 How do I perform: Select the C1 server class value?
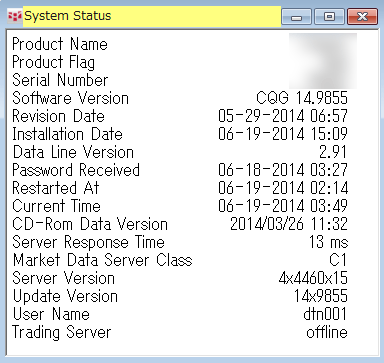coord(338,260)
